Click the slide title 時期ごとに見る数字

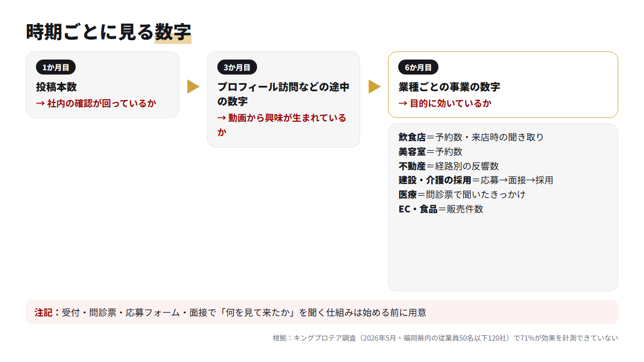pos(108,32)
